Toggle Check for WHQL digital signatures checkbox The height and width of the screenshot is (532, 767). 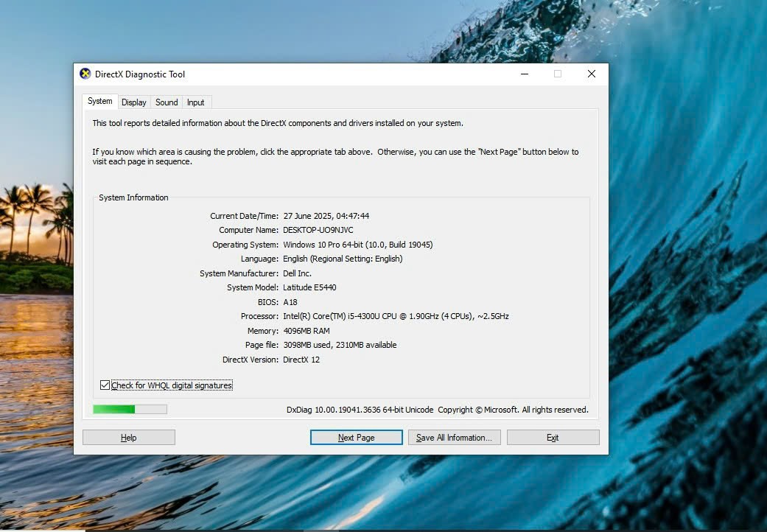105,385
